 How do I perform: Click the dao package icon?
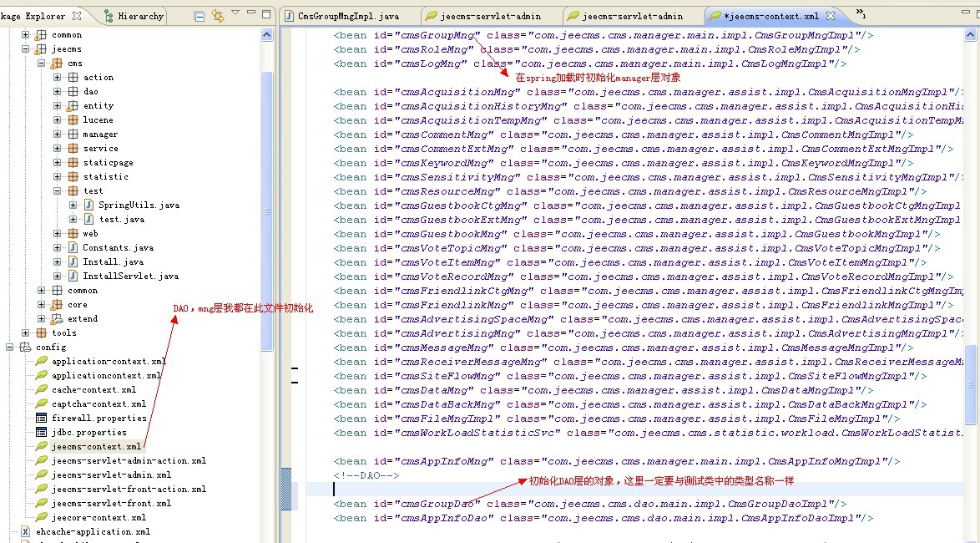[73, 91]
